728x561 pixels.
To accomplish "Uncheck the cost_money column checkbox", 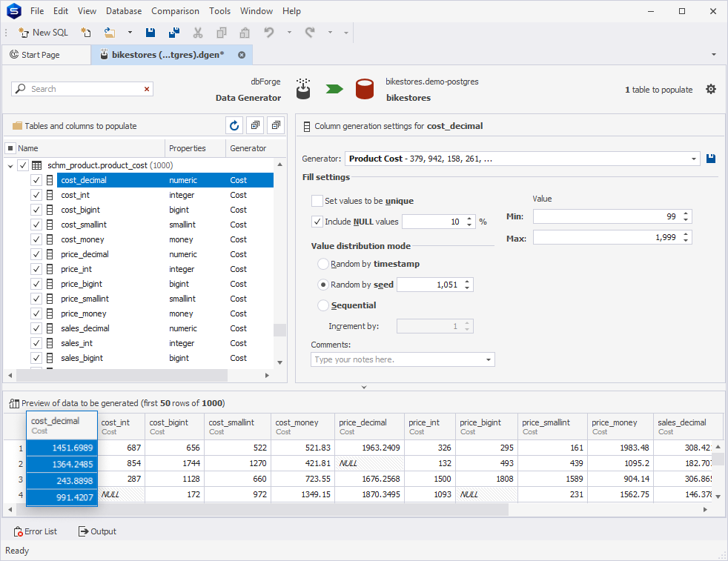I will click(x=36, y=239).
